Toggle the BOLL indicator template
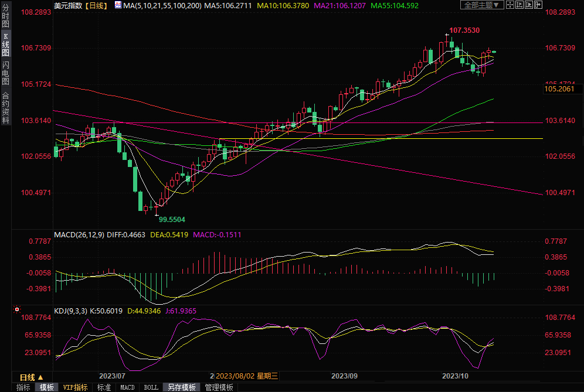This screenshot has width=584, height=392. (151, 387)
